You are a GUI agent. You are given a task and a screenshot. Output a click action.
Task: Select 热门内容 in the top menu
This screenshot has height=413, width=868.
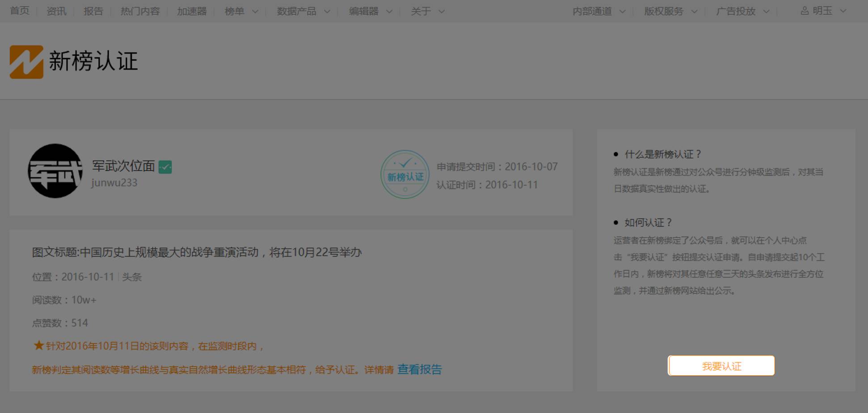point(140,11)
